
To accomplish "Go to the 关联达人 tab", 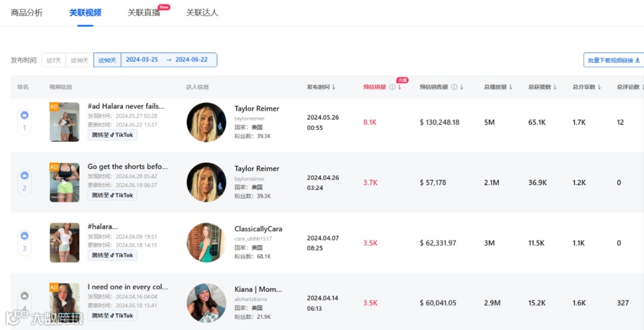I will 202,13.
